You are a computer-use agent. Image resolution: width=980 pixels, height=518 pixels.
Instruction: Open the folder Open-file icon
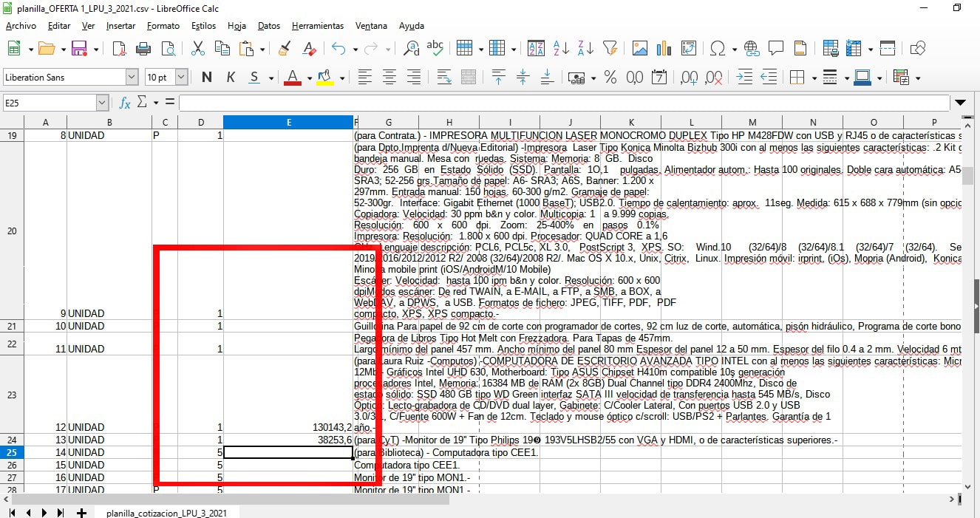tap(47, 49)
